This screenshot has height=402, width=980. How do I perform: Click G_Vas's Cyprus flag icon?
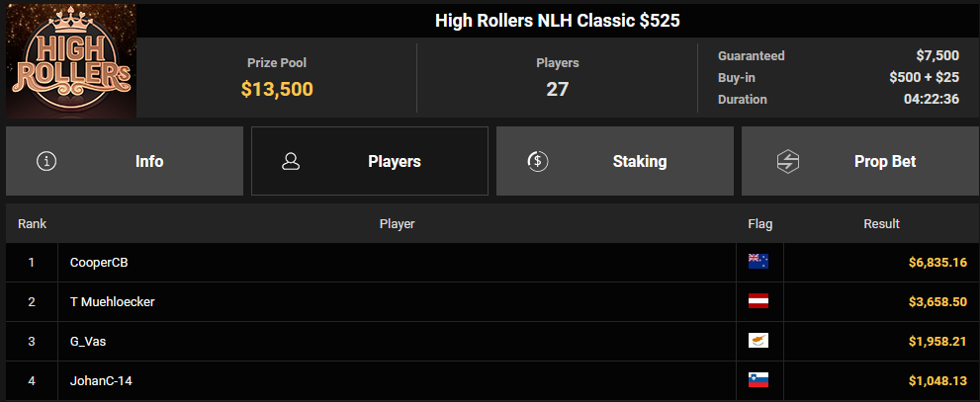point(758,341)
